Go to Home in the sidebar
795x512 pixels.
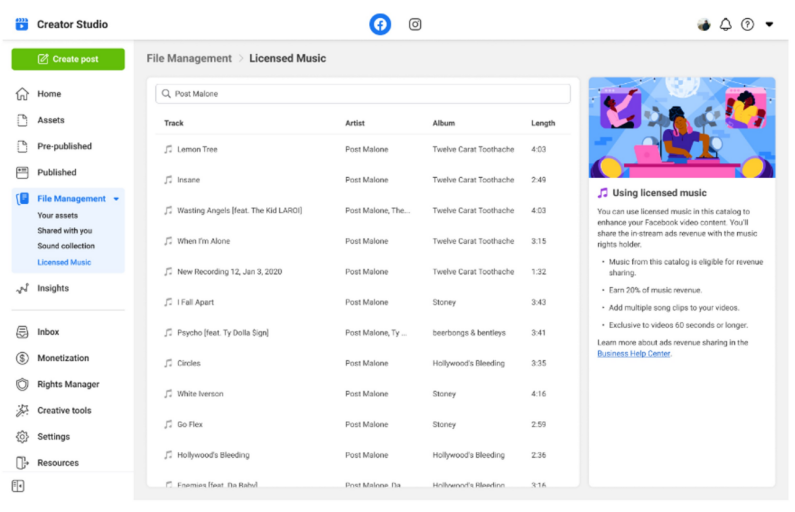(49, 94)
